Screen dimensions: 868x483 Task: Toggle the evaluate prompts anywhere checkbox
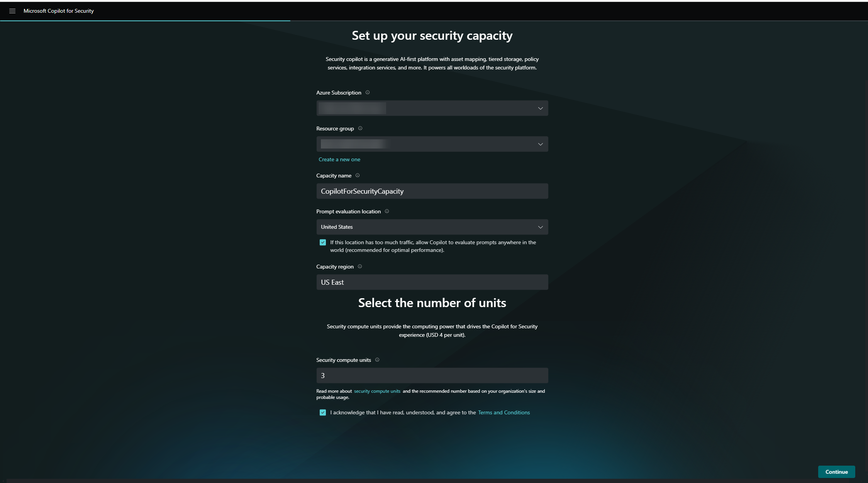click(x=323, y=242)
